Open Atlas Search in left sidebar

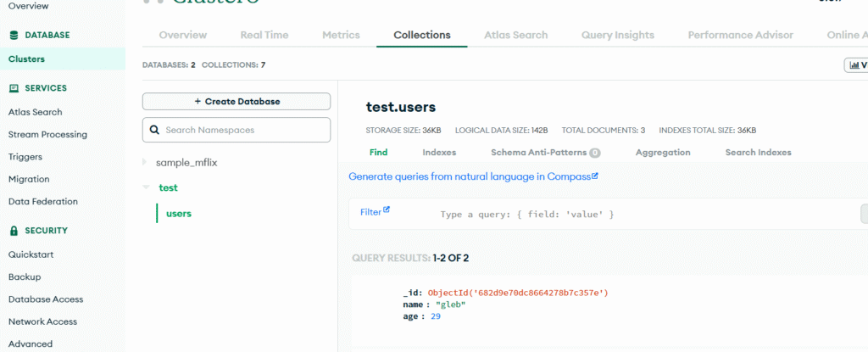pyautogui.click(x=36, y=112)
